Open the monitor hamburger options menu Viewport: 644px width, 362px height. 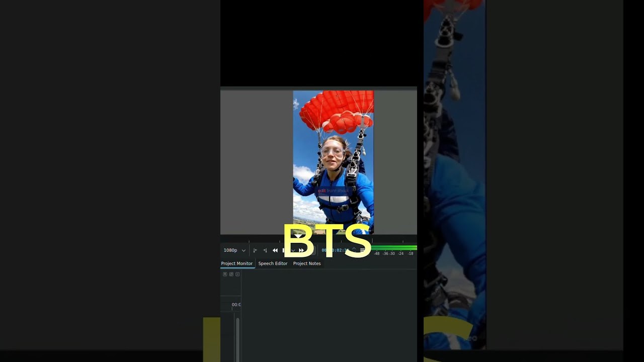[x=362, y=250]
